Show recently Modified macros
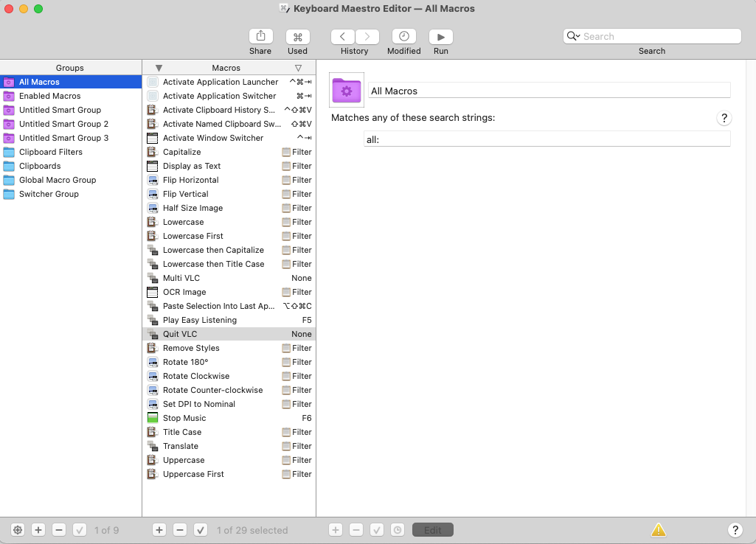 404,37
